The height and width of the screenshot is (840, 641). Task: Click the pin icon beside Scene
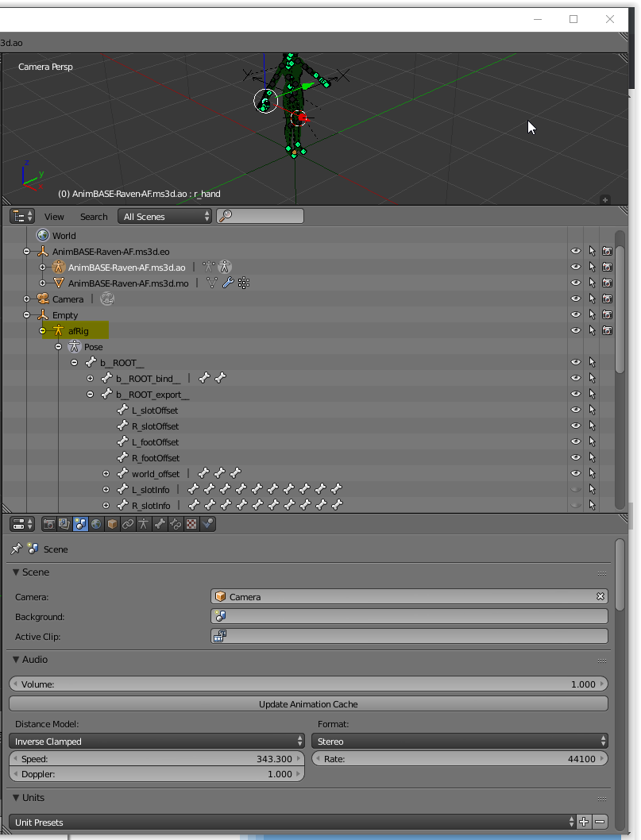(16, 549)
